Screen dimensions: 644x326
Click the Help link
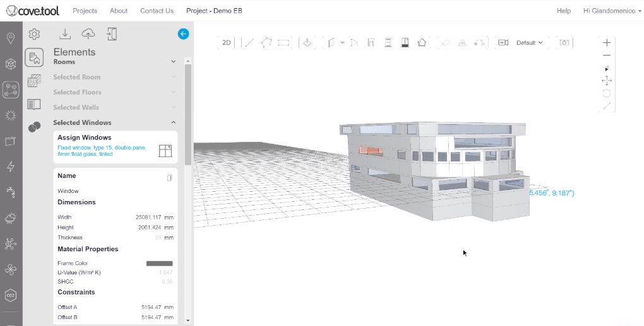point(564,11)
